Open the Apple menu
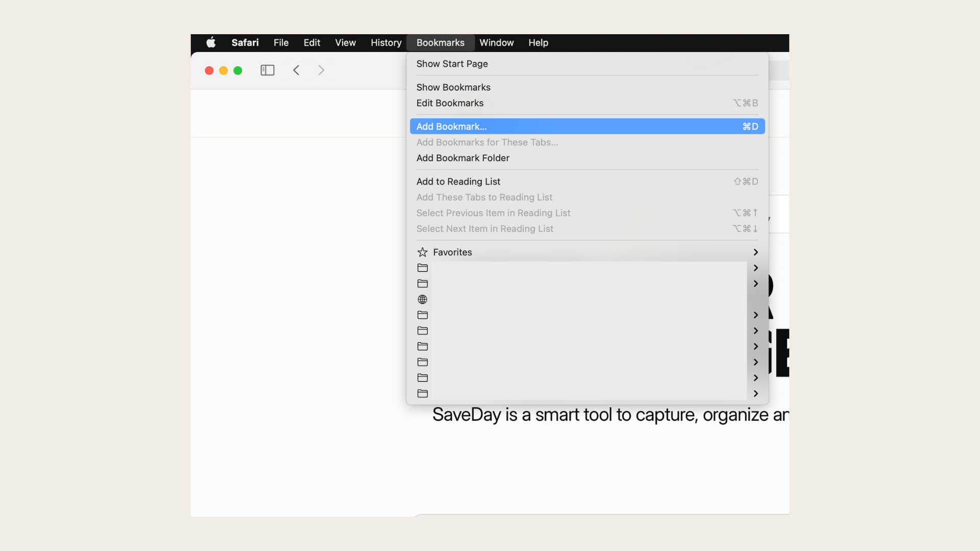The image size is (980, 551). [211, 42]
